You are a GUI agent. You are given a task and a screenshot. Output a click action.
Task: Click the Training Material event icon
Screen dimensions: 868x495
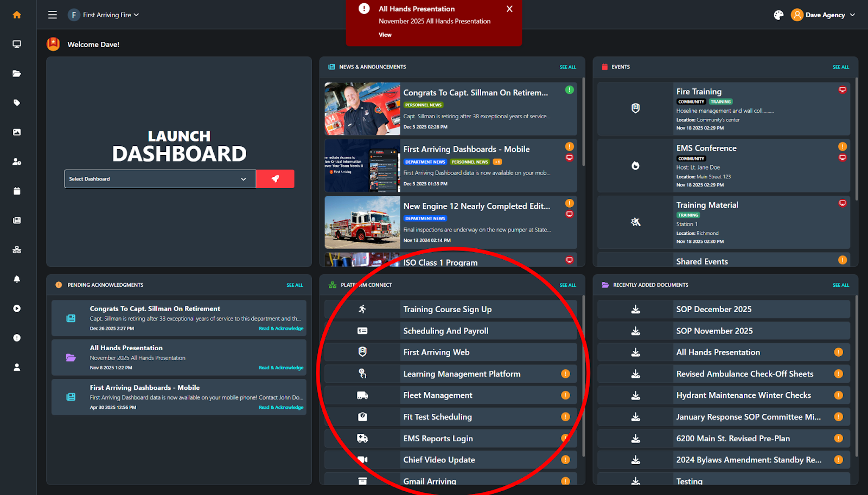coord(636,222)
